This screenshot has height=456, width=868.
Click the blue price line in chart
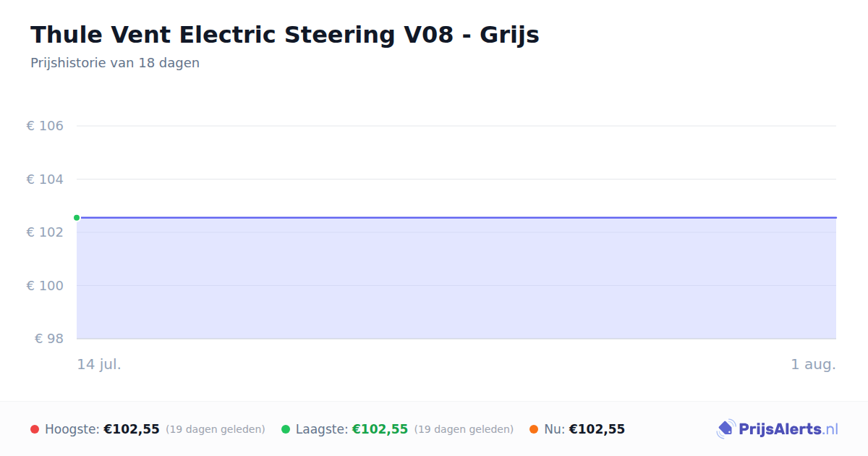click(x=456, y=217)
